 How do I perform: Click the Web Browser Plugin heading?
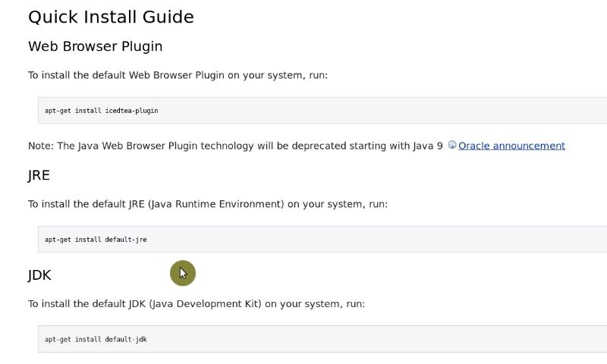coord(96,46)
